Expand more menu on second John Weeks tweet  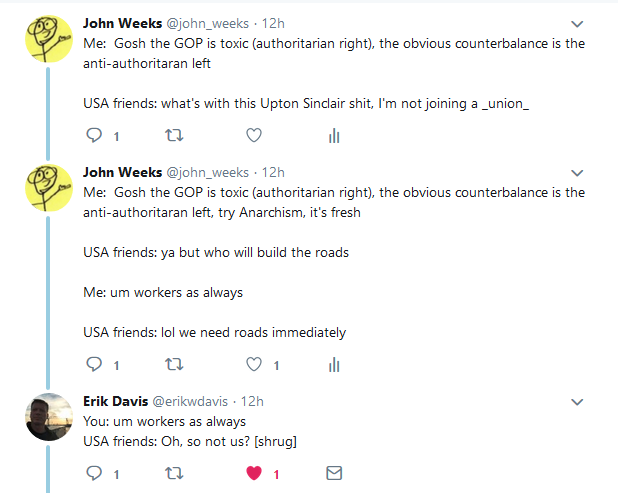pos(577,173)
